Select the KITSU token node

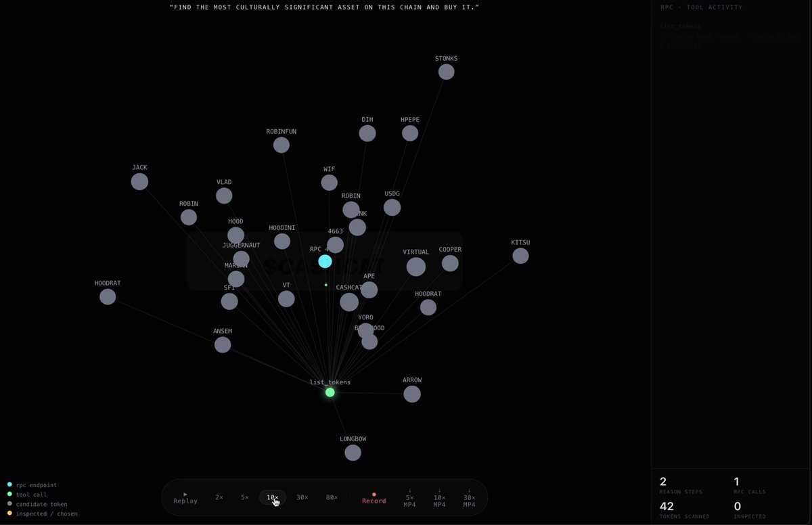click(520, 256)
